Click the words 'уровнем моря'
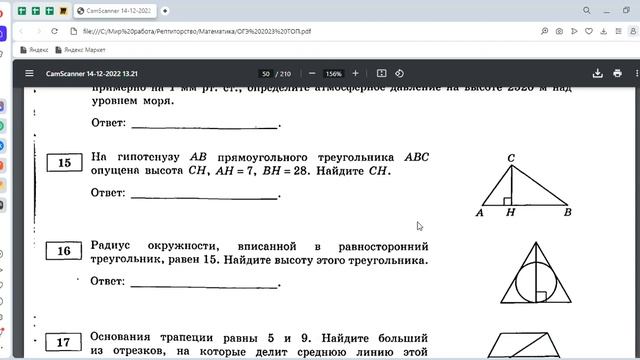 pos(133,101)
